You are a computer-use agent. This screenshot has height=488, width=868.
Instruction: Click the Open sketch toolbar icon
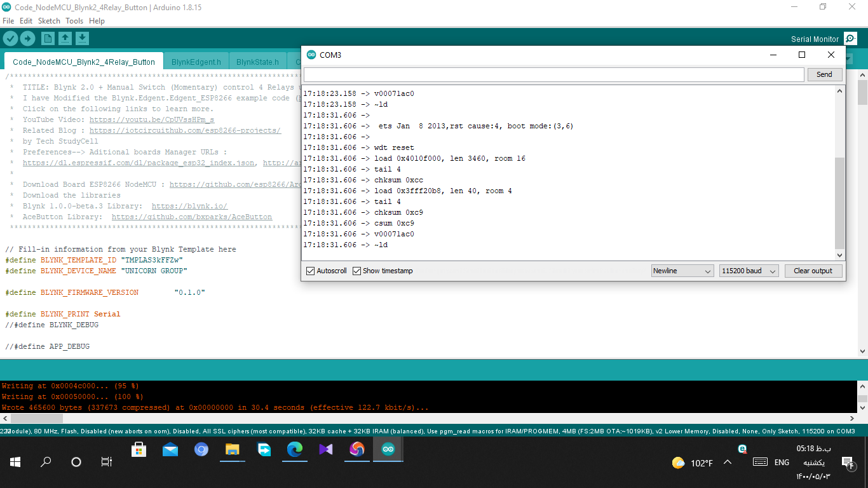(x=65, y=39)
